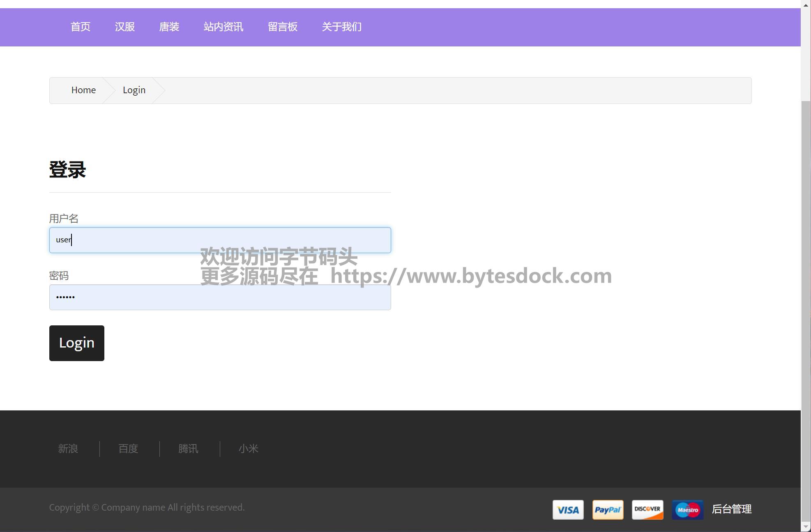811x532 pixels.
Task: Go to 唐装 category
Action: (169, 27)
